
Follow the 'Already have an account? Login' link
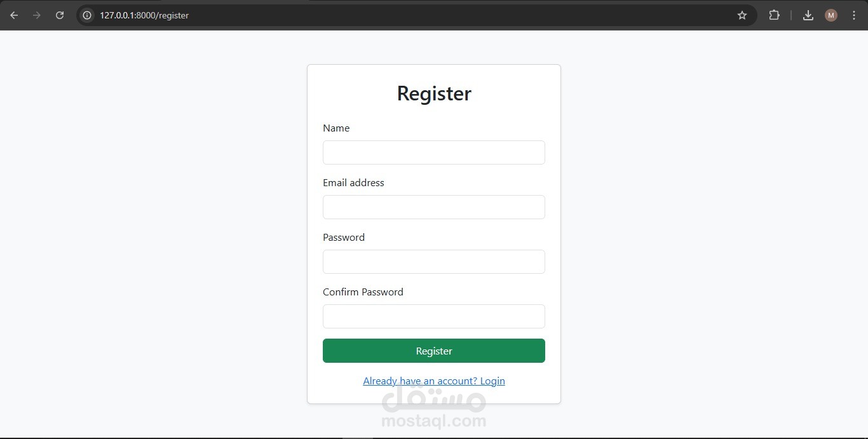434,381
